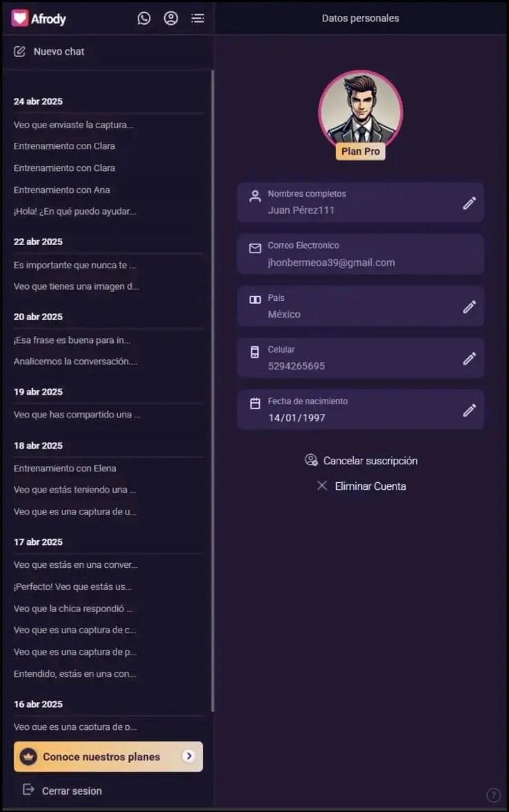Open the WhatsApp icon in header
This screenshot has width=509, height=812.
tap(143, 19)
